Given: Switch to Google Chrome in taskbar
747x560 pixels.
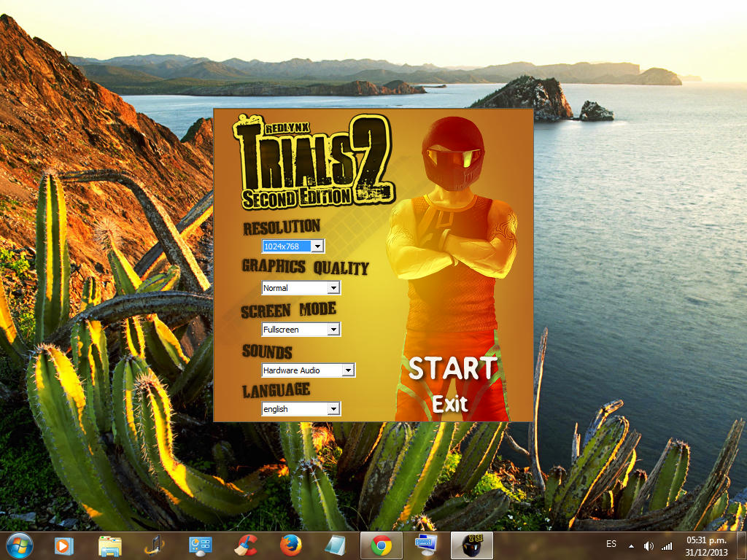Looking at the screenshot, I should click(381, 545).
